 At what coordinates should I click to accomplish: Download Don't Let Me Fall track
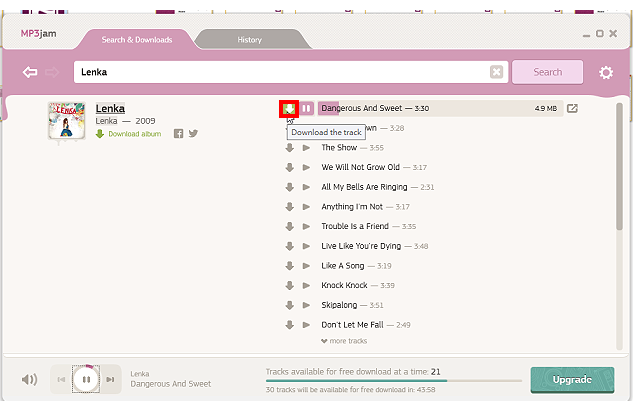click(x=290, y=325)
